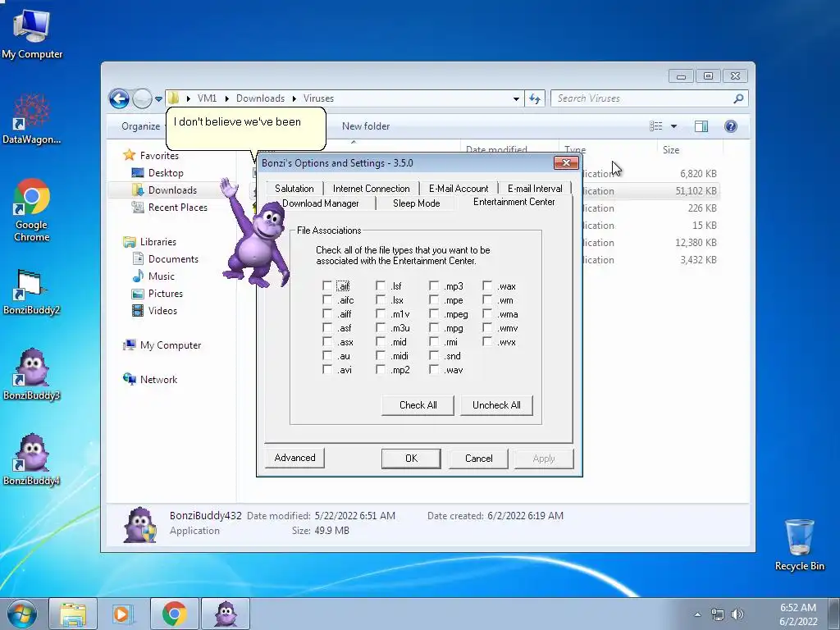The width and height of the screenshot is (840, 630).
Task: Tick the .aif file type checkbox
Action: click(327, 285)
